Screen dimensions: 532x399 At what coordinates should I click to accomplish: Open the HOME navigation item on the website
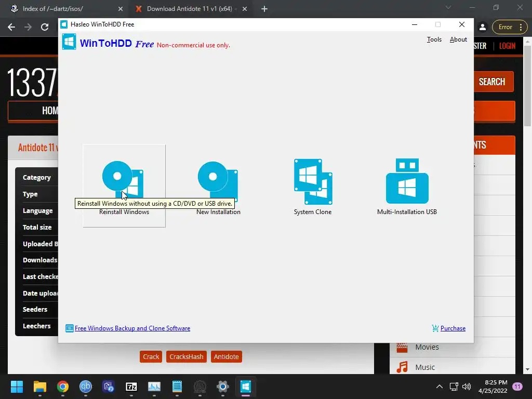point(50,111)
